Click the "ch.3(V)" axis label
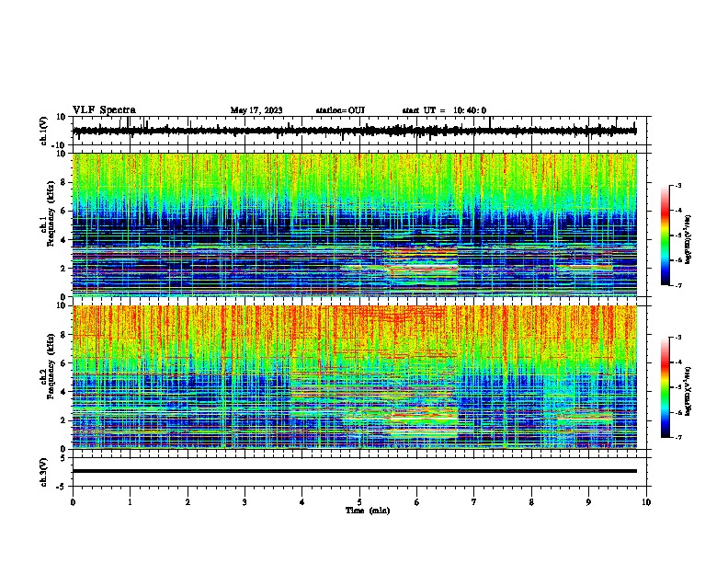This screenshot has width=728, height=563. [x=44, y=473]
